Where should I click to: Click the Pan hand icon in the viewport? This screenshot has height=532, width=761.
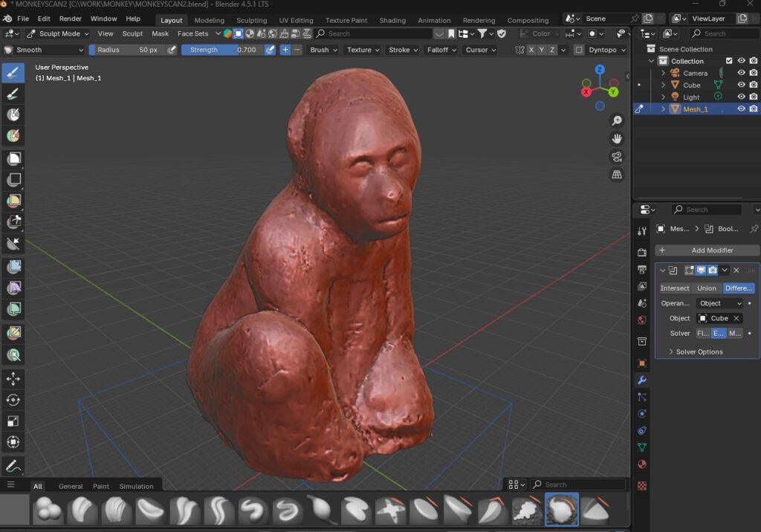(x=618, y=137)
